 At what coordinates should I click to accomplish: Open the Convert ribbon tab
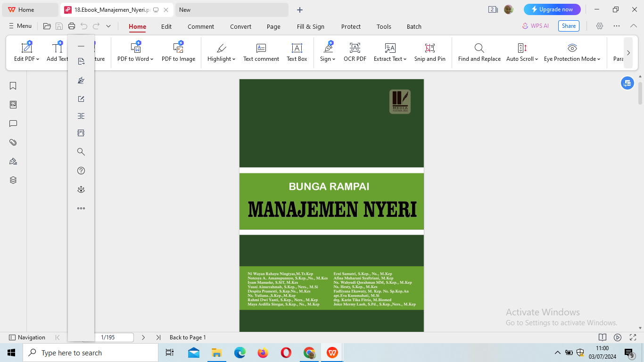[x=241, y=27]
